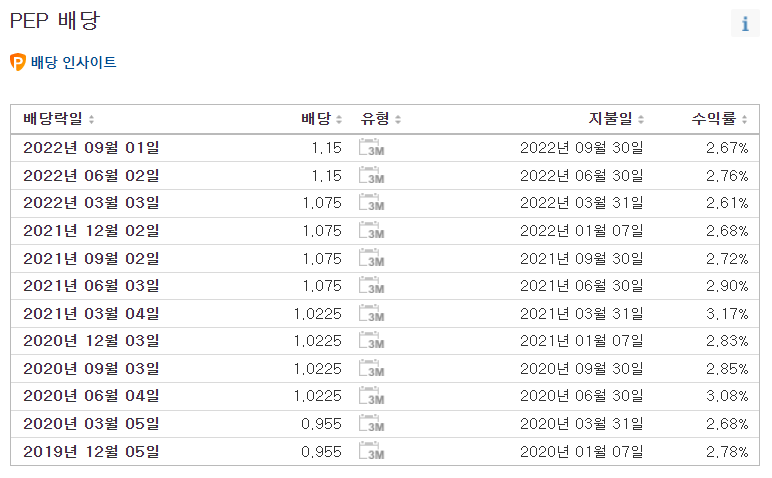Select ex-dividend date 2021년 09월 02일

pyautogui.click(x=91, y=258)
